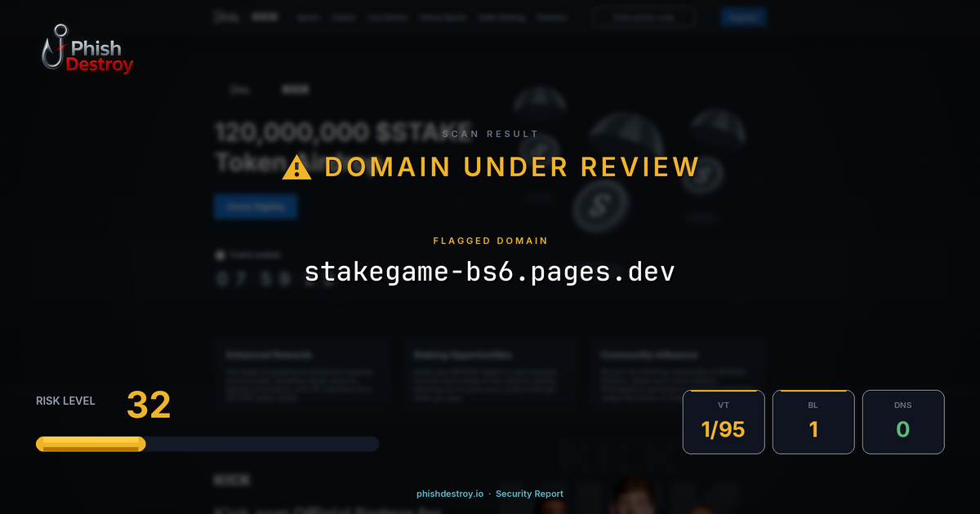Select the VT badge showing 1/95
The image size is (980, 514).
724,422
